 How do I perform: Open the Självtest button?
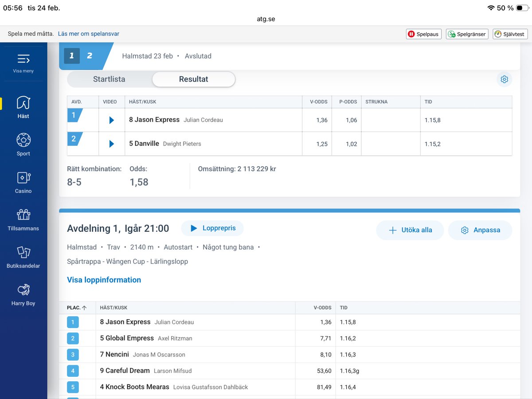point(510,34)
